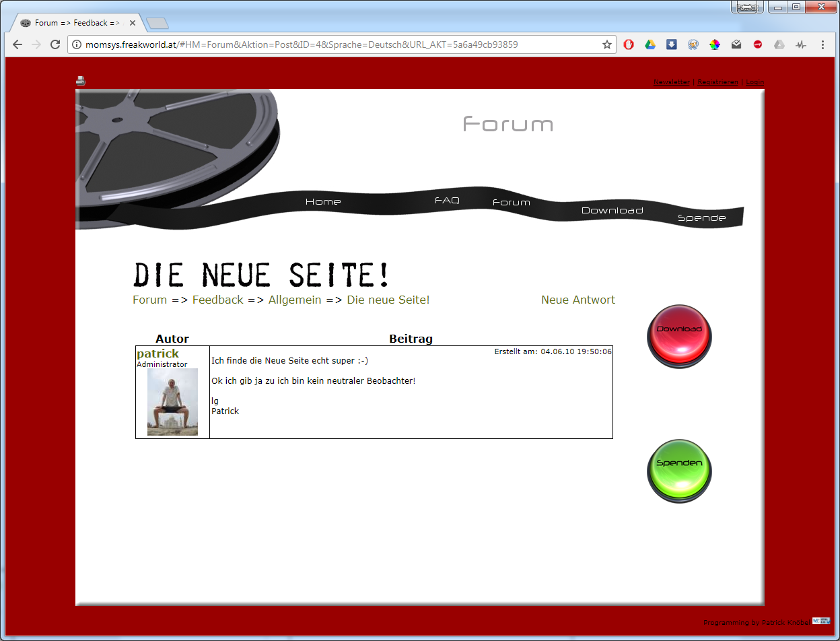Click the blue download-arrow extension icon
The height and width of the screenshot is (641, 840).
[672, 44]
